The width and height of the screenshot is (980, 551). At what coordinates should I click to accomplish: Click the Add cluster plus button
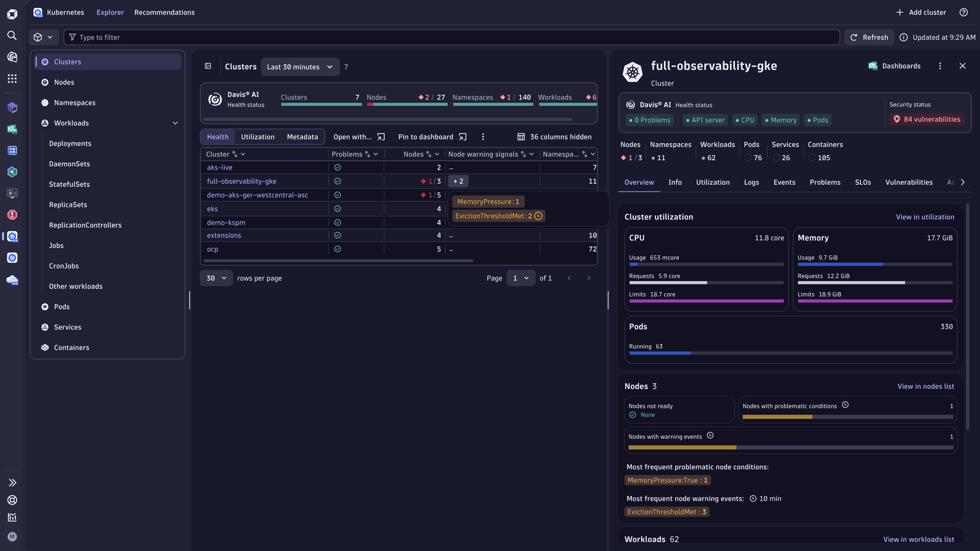click(921, 12)
